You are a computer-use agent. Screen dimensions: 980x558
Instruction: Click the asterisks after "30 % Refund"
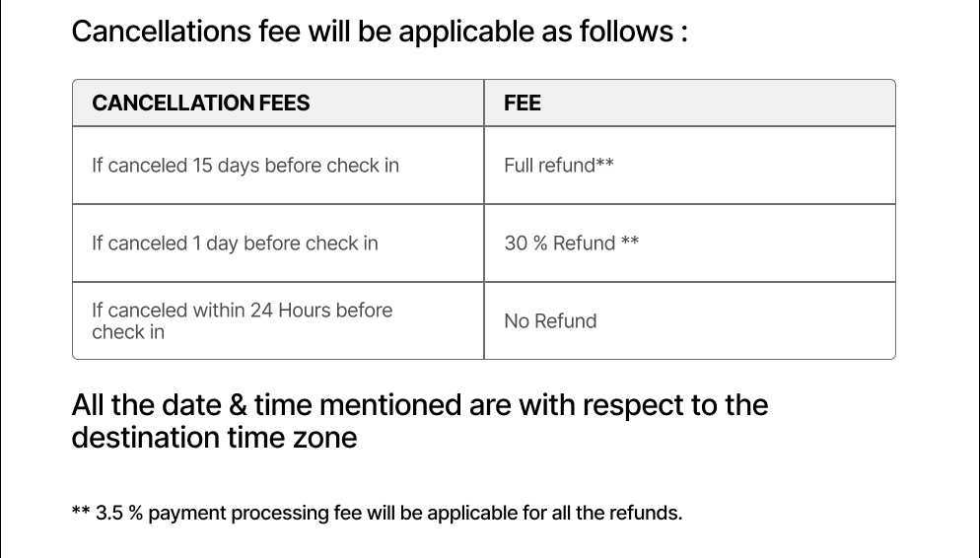click(631, 242)
